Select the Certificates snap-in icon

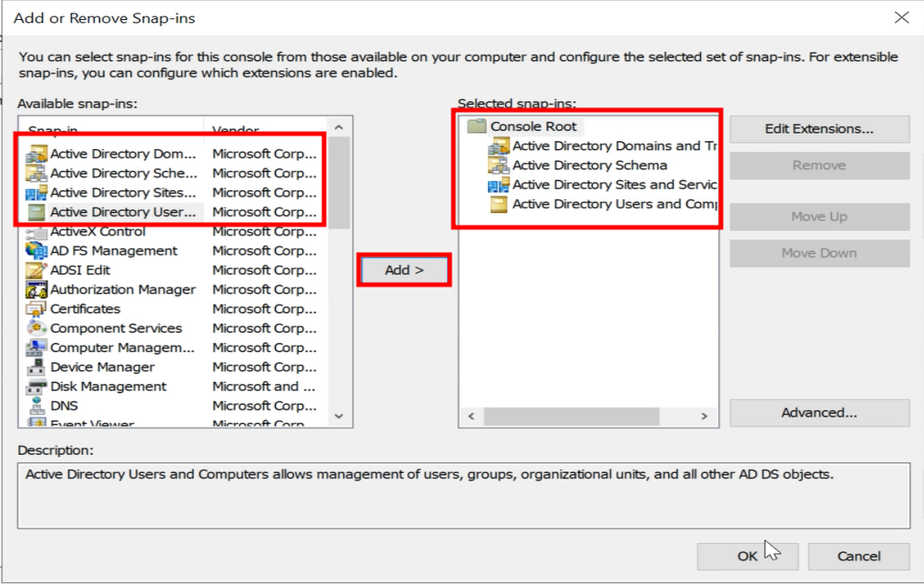pyautogui.click(x=36, y=309)
